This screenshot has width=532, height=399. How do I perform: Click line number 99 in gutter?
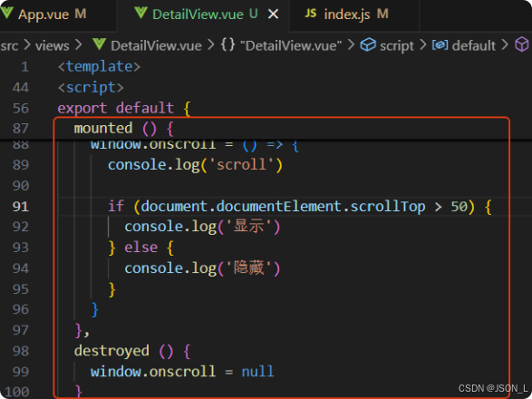pos(21,372)
